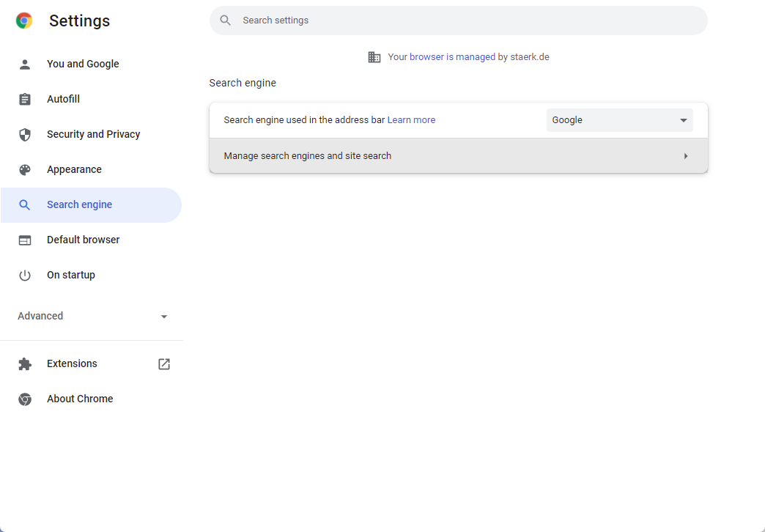The image size is (765, 532).
Task: Open Manage search engines and site search
Action: (x=458, y=156)
